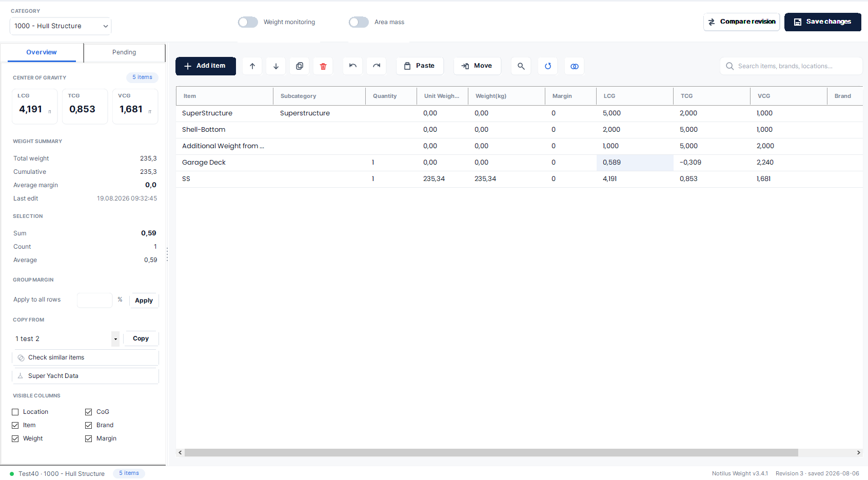Image resolution: width=868 pixels, height=480 pixels.
Task: Uncheck the CoG column checkbox
Action: click(x=89, y=412)
